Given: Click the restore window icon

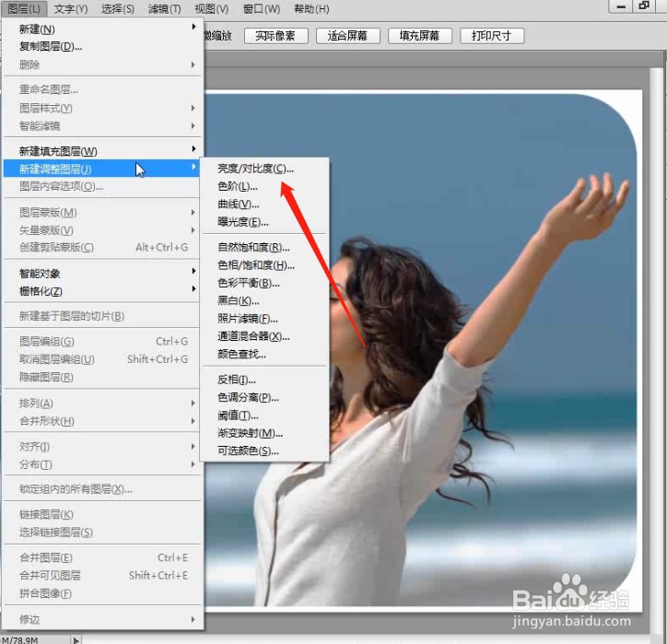Looking at the screenshot, I should pyautogui.click(x=645, y=6).
